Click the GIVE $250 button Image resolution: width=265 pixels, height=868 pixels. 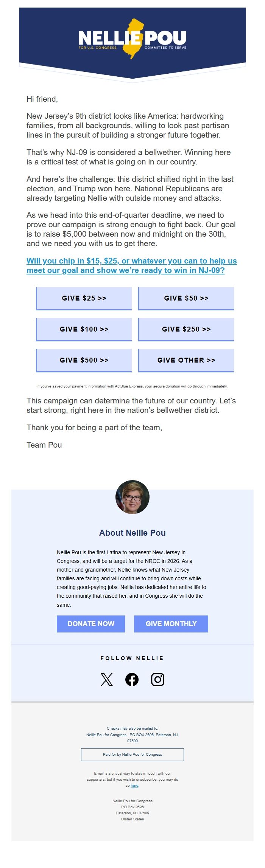(186, 329)
